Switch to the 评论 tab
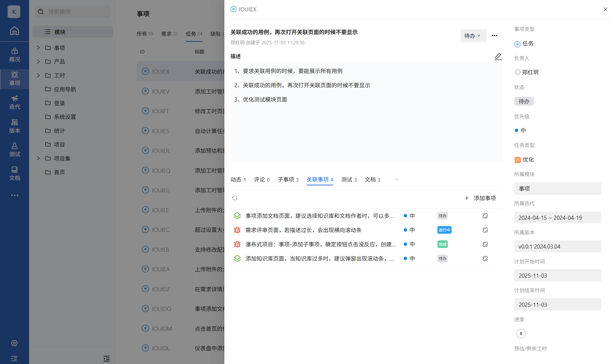Image resolution: width=613 pixels, height=364 pixels. click(x=261, y=180)
